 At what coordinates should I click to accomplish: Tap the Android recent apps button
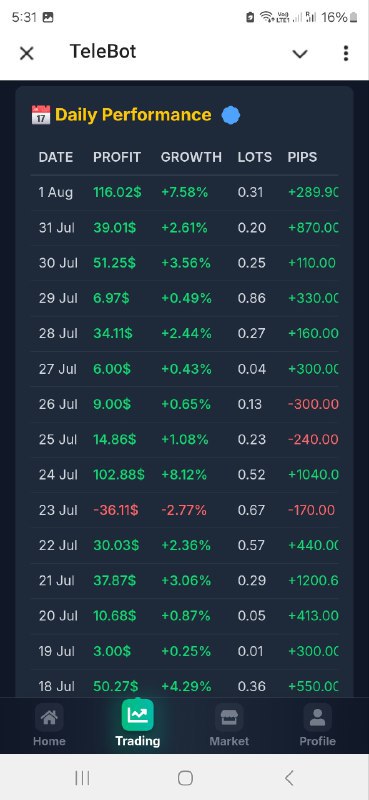tap(82, 778)
